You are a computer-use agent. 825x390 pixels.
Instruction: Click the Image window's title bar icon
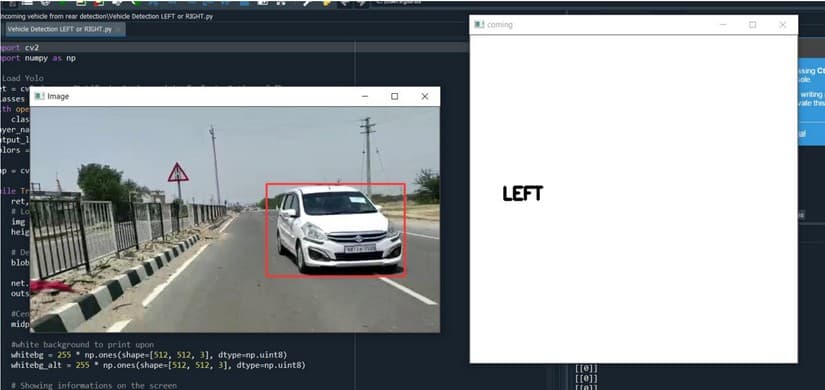click(39, 96)
